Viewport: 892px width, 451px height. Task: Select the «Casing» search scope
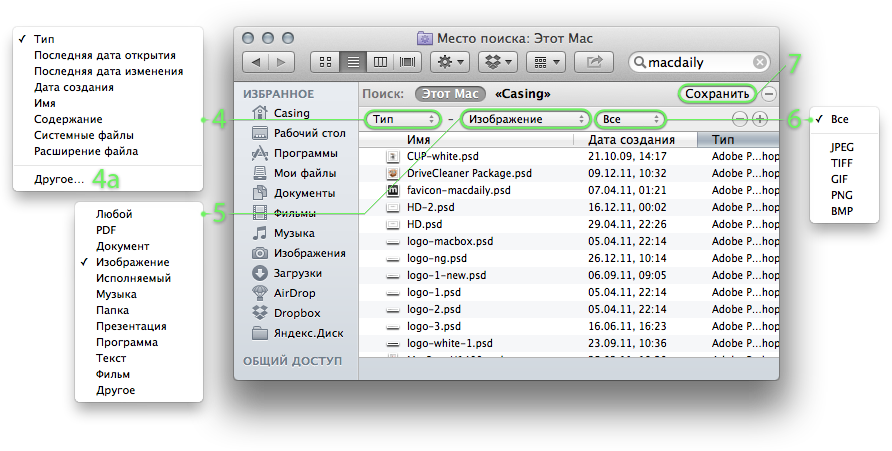pos(521,94)
